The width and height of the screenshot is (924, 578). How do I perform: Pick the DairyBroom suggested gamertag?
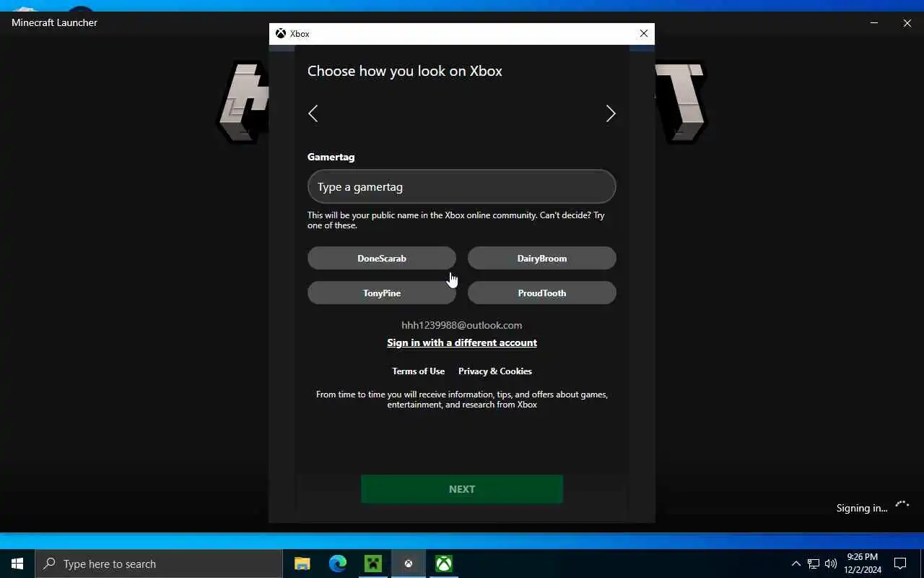pyautogui.click(x=542, y=258)
